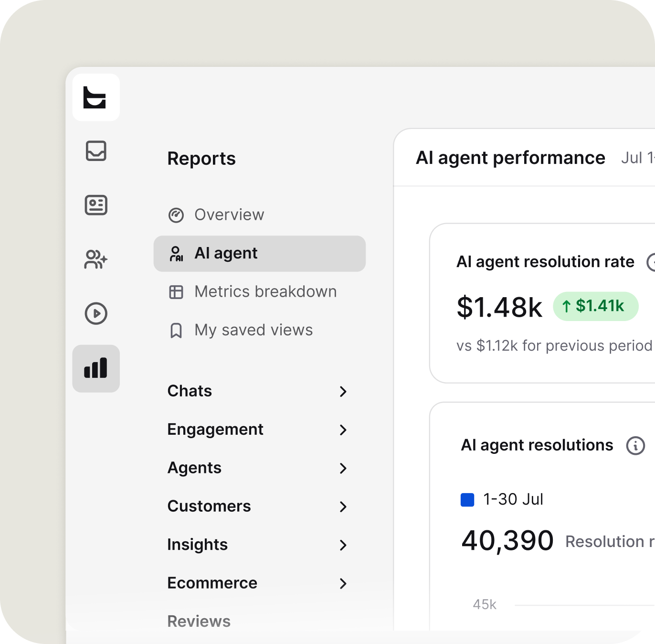This screenshot has height=644, width=655.
Task: Click the app logo in the sidebar
Action: click(95, 97)
